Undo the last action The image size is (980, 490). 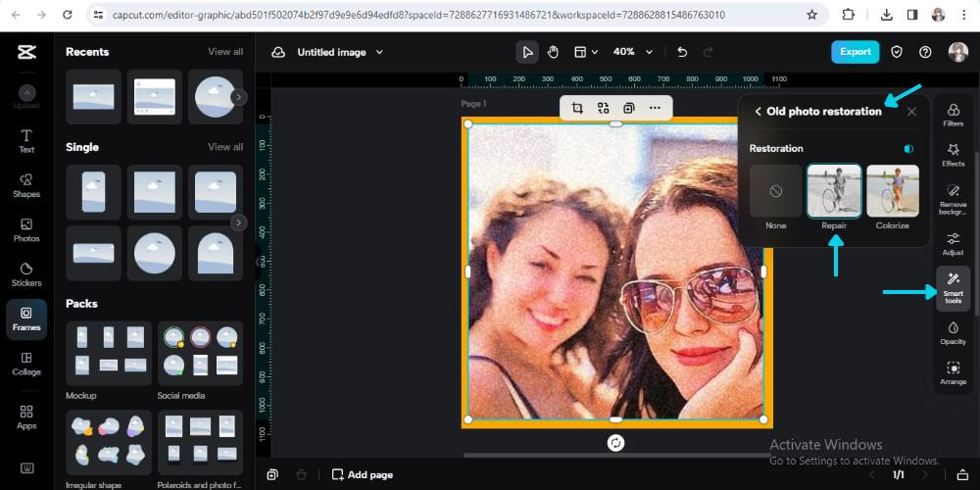[682, 53]
